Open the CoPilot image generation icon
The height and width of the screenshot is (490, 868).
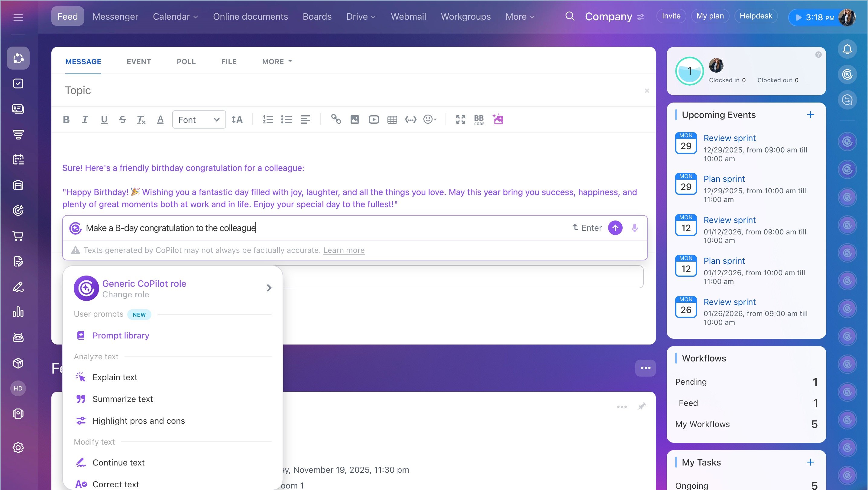pos(498,119)
